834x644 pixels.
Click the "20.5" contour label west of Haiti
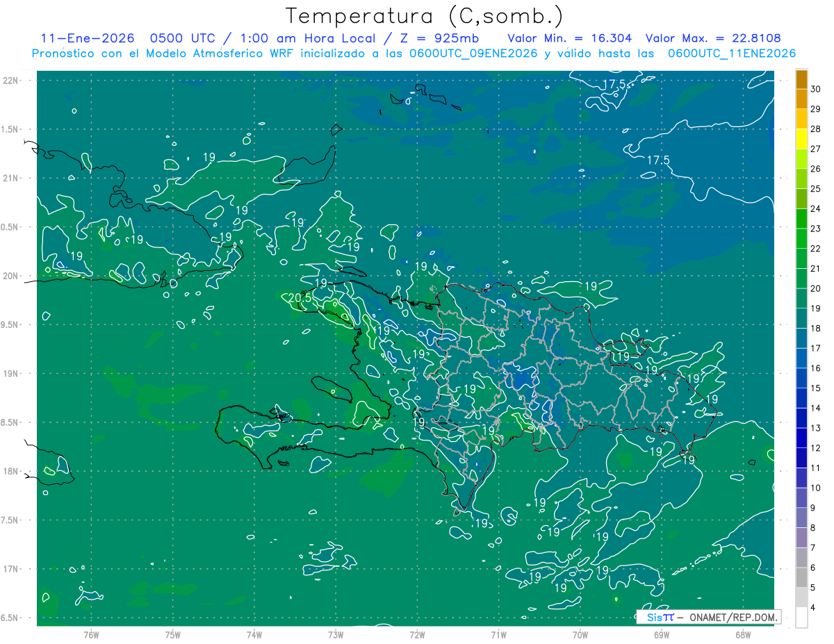[299, 297]
